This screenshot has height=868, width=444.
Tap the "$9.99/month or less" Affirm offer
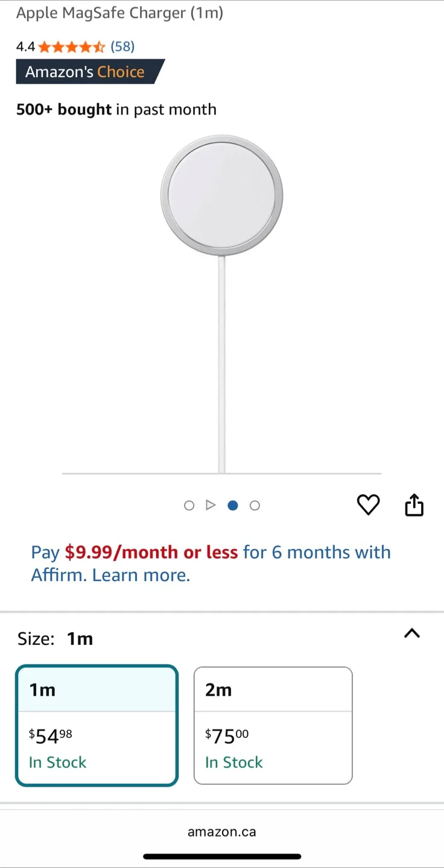[x=151, y=552]
